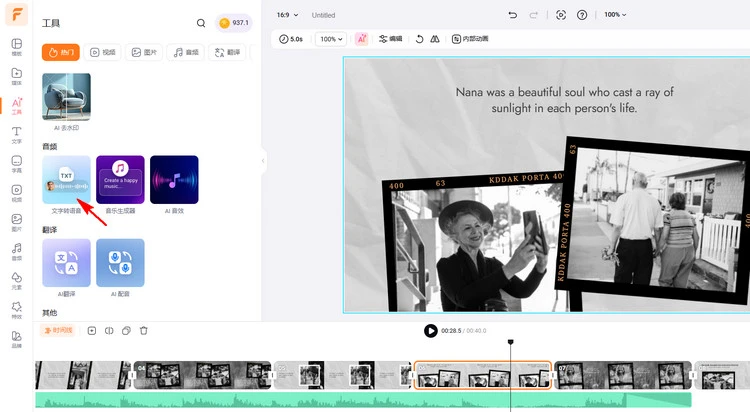Image resolution: width=750 pixels, height=412 pixels.
Task: Open the AI translate (AI翻译) tool
Action: pos(66,263)
